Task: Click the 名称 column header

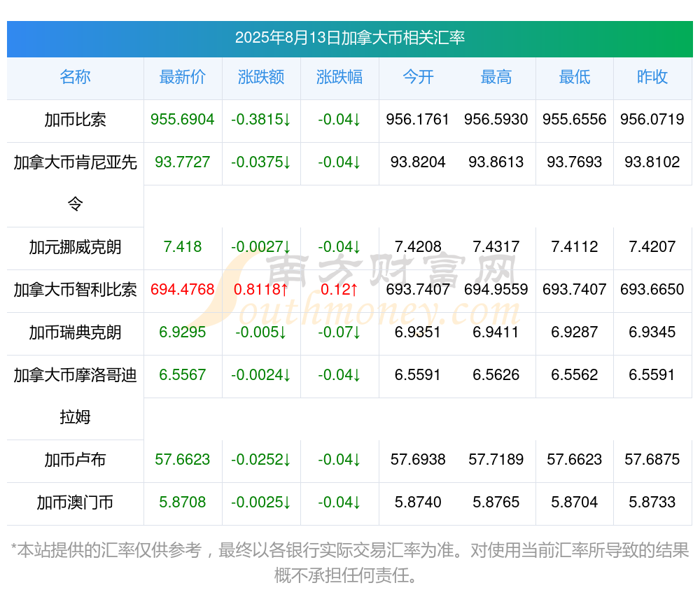Action: [75, 77]
